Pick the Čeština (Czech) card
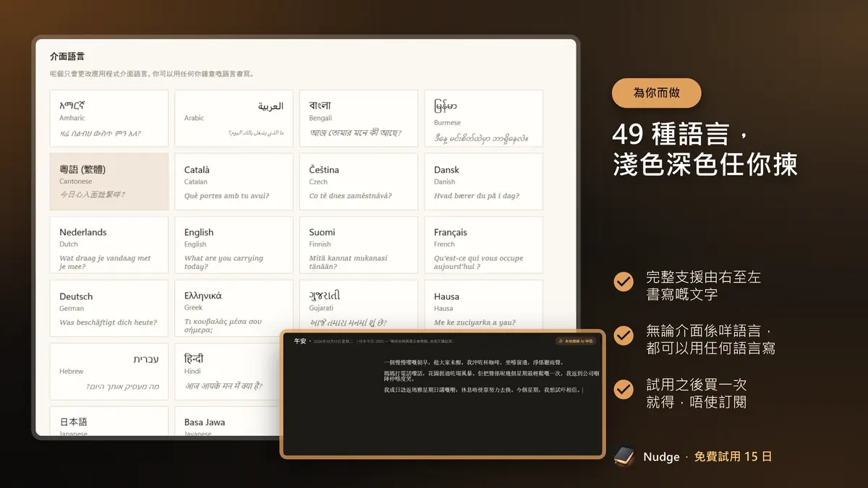868x488 pixels. coord(359,181)
